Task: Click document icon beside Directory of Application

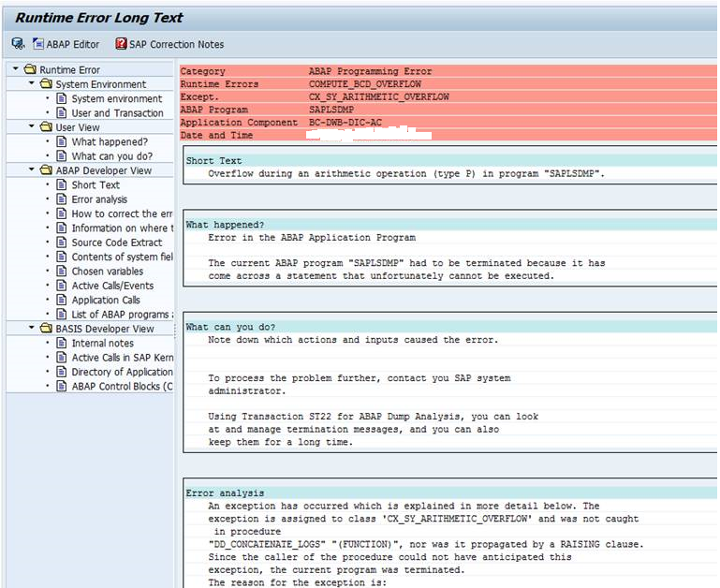Action: [x=62, y=371]
